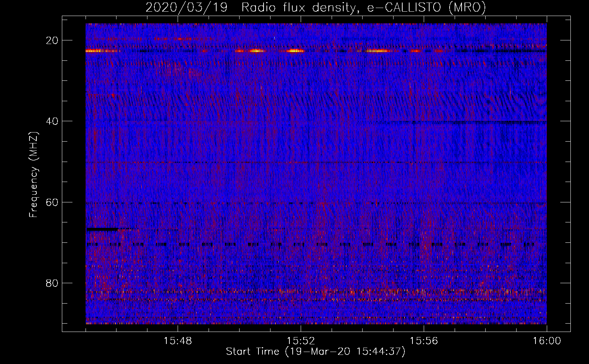Viewport: 589px width, 364px height.
Task: Click the yellow-red burst between 15:52 and 15:56
Action: pyautogui.click(x=379, y=51)
